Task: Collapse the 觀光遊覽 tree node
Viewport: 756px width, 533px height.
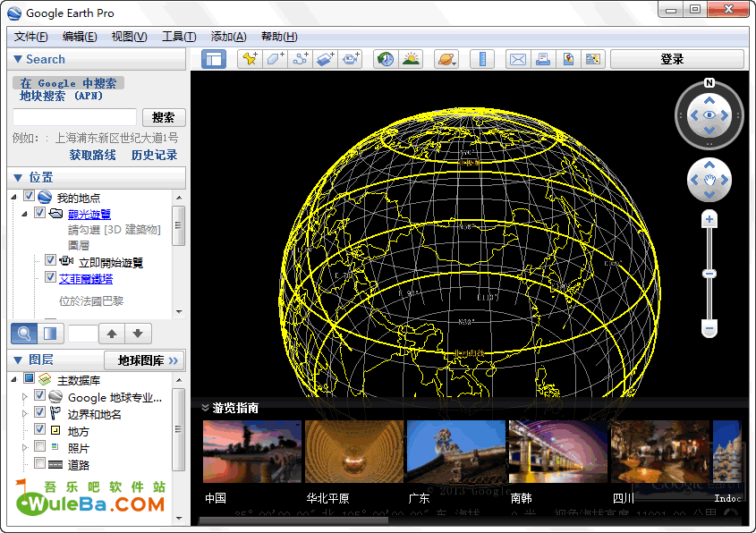Action: 25,214
